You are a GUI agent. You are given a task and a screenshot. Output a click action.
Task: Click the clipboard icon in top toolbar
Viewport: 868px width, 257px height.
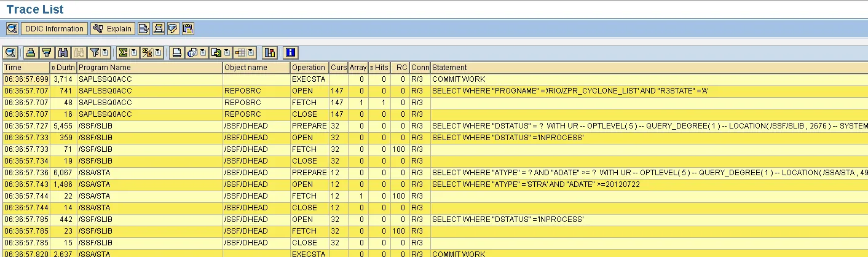(x=188, y=28)
